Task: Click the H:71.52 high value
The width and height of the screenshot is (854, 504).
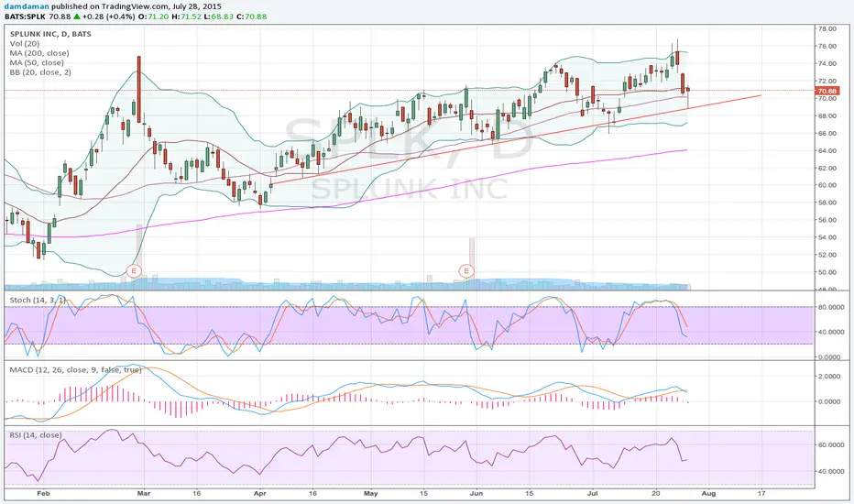Action: [186, 16]
